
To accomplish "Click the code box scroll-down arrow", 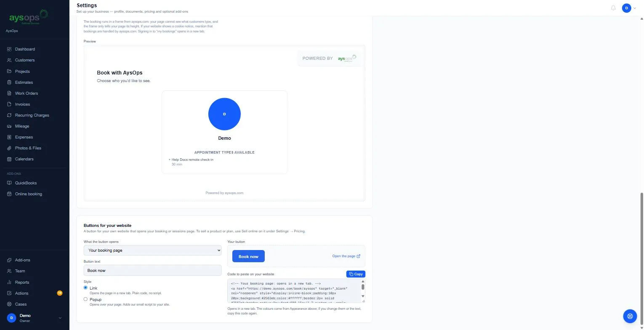I will tap(363, 296).
